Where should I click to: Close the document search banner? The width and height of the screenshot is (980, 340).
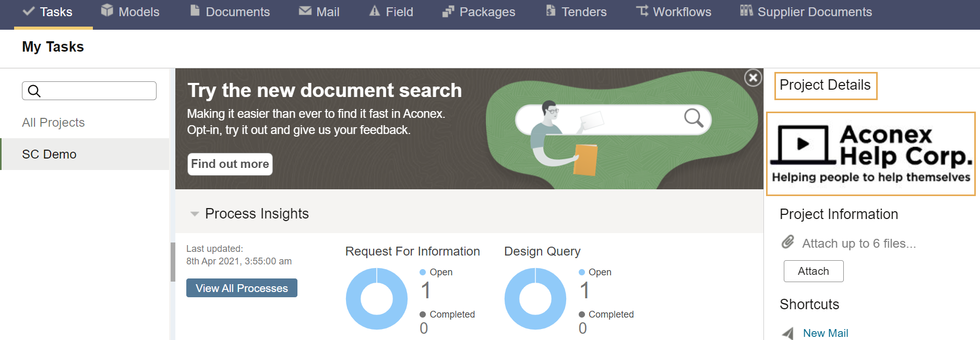point(753,78)
